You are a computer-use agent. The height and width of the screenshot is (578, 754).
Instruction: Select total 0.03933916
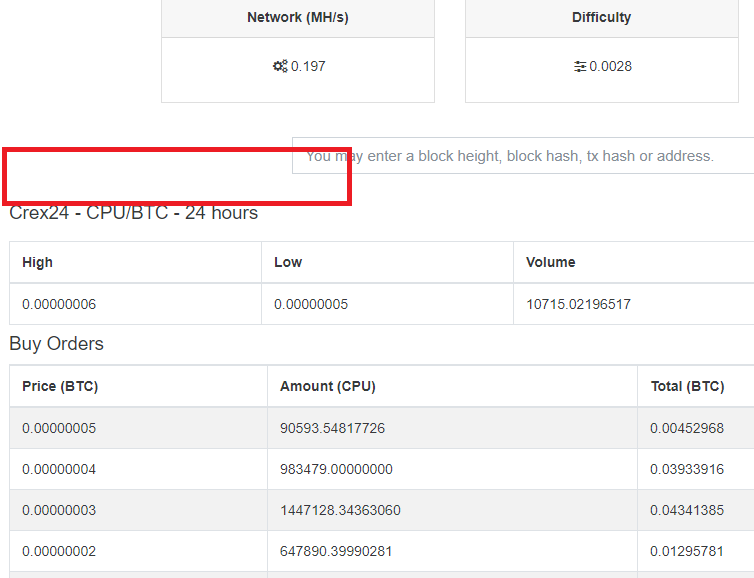(687, 469)
